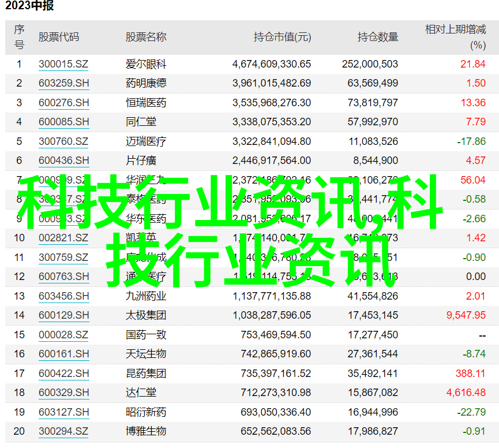Select the 600422.SH link
The height and width of the screenshot is (448, 499).
point(63,374)
